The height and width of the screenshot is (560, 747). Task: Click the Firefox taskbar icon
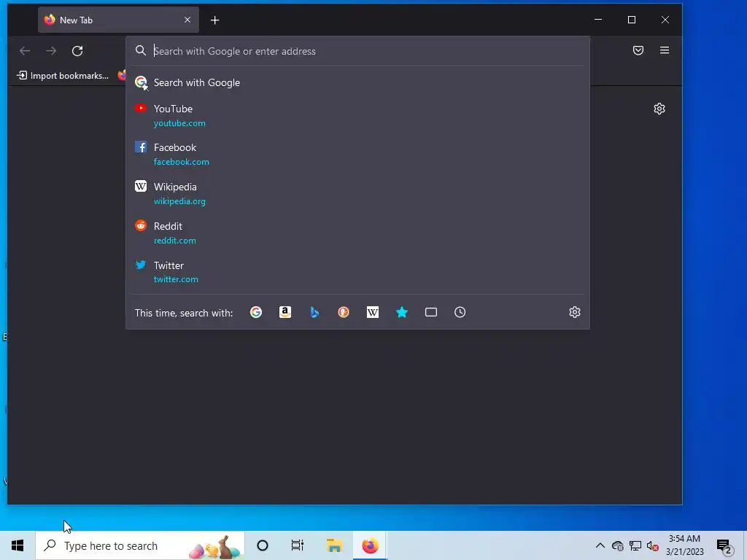click(x=370, y=545)
